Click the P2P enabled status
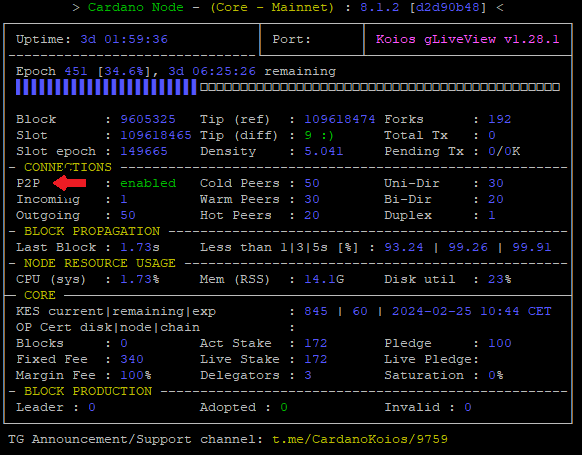Image resolution: width=582 pixels, height=455 pixels. click(x=148, y=183)
